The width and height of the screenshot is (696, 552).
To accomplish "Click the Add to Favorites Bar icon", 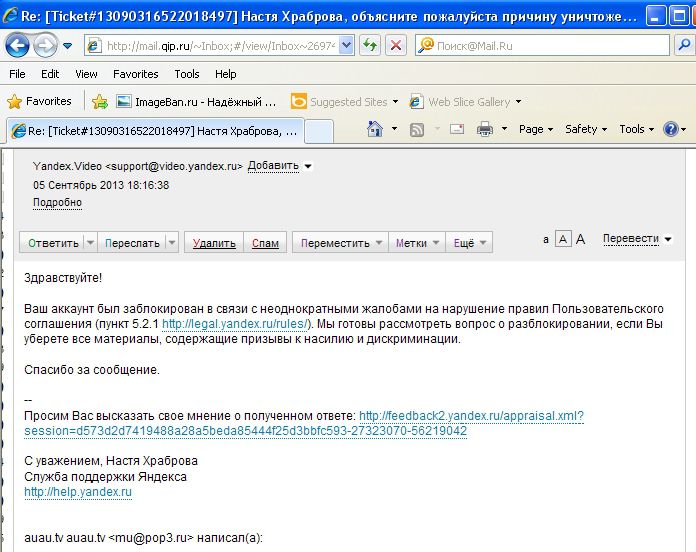I will (x=100, y=102).
